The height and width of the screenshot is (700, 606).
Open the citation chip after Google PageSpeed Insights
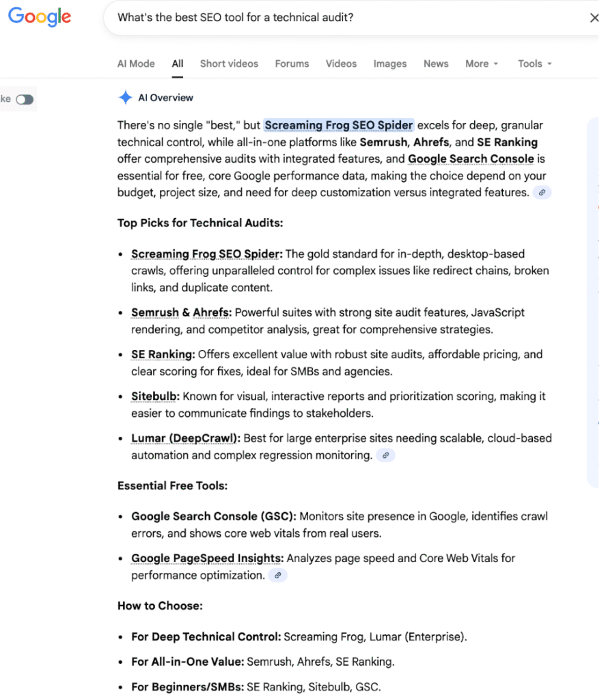277,576
